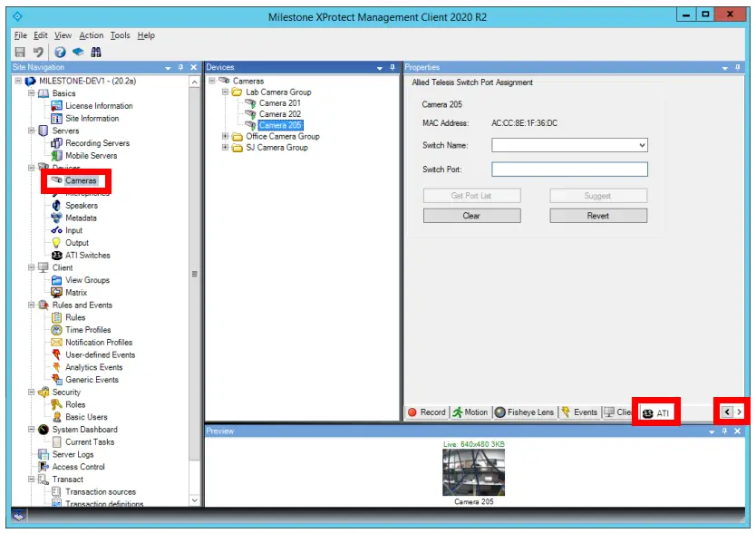Image resolution: width=756 pixels, height=533 pixels.
Task: Click the Matrix icon
Action: [56, 292]
